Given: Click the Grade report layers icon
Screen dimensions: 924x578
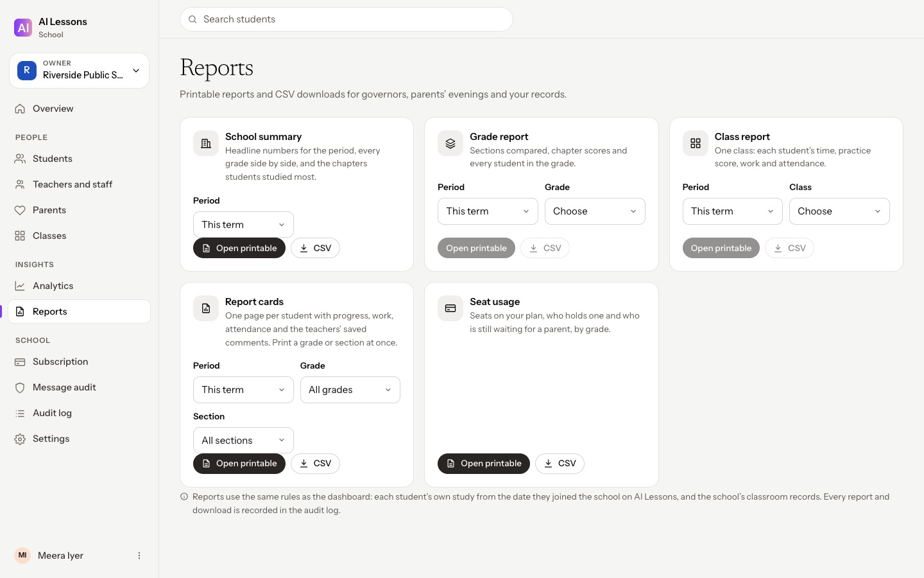Looking at the screenshot, I should [x=450, y=143].
